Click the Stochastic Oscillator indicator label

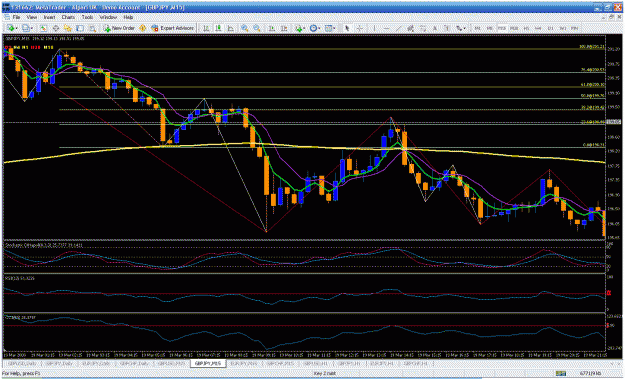tap(44, 245)
